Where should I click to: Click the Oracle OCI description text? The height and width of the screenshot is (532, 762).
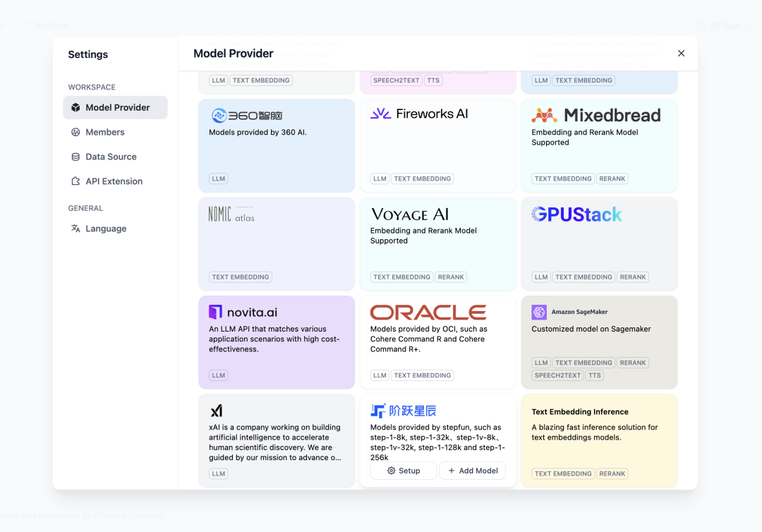429,339
